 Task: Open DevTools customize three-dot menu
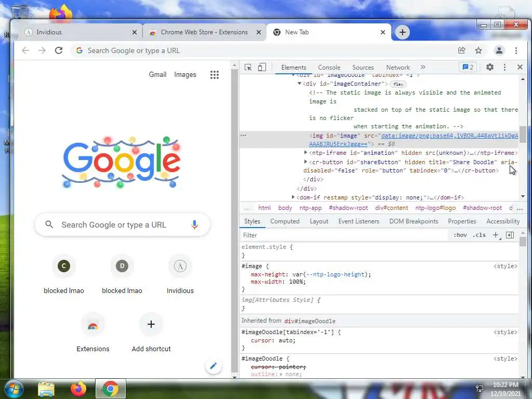pyautogui.click(x=504, y=67)
